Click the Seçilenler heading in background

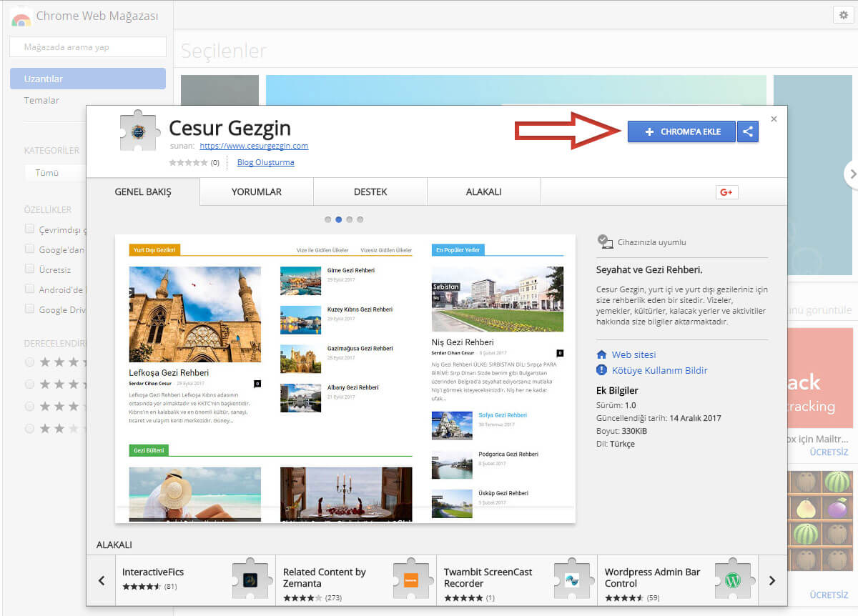(x=224, y=51)
